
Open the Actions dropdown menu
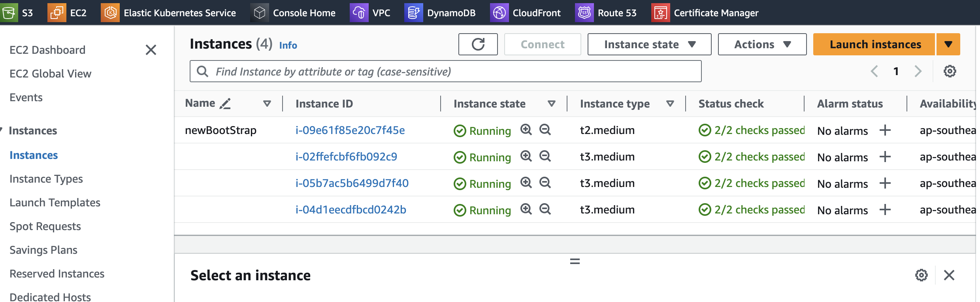click(762, 44)
